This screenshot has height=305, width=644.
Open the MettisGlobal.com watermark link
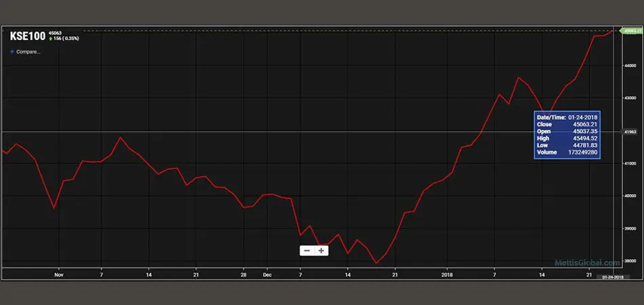pyautogui.click(x=587, y=262)
